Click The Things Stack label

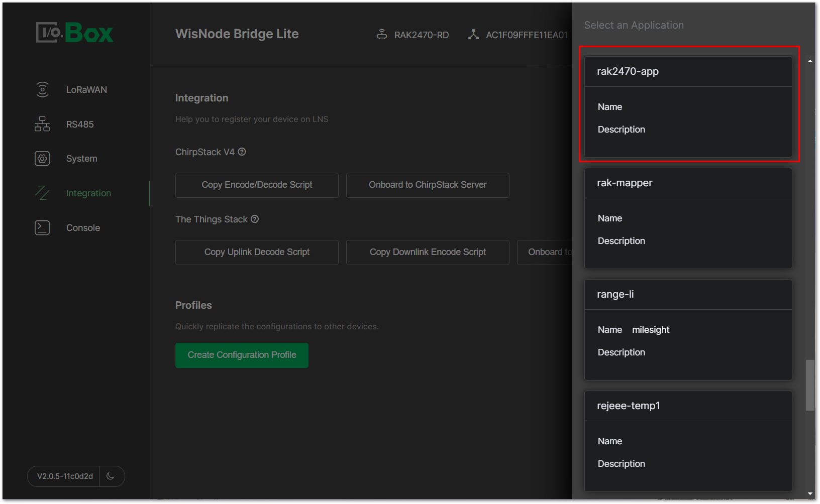tap(212, 219)
